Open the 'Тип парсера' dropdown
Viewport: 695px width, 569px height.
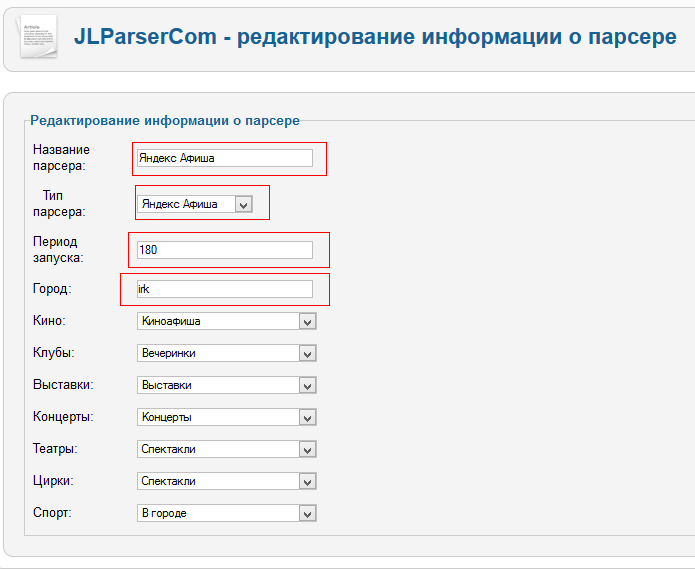click(x=195, y=204)
